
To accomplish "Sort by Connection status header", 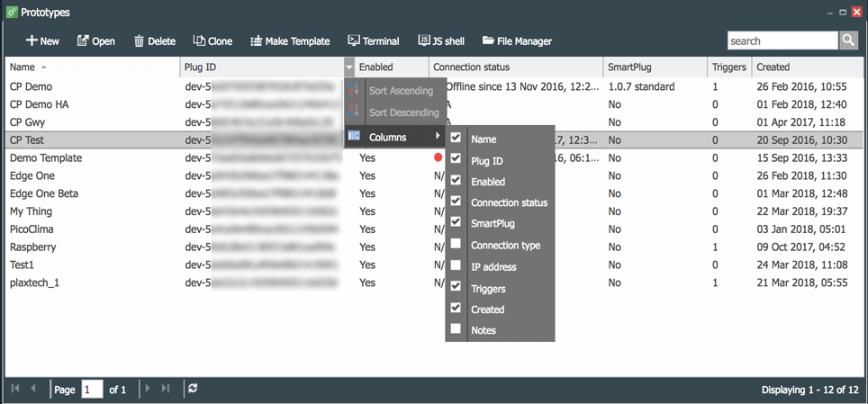I will (x=516, y=67).
